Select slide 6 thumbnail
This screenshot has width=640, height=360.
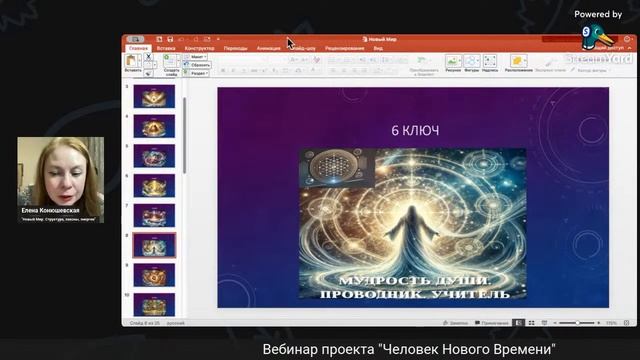154,186
